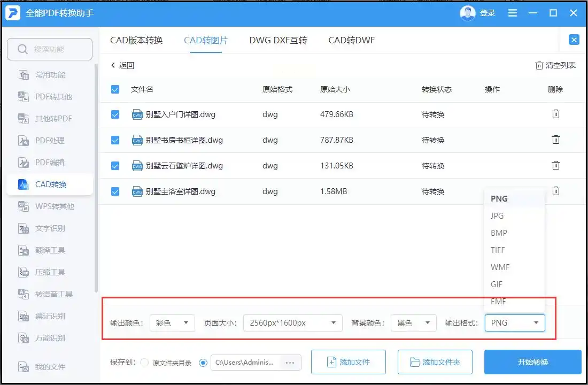Switch to the DWG DXF互转 tab
This screenshot has height=385, width=588.
point(278,40)
